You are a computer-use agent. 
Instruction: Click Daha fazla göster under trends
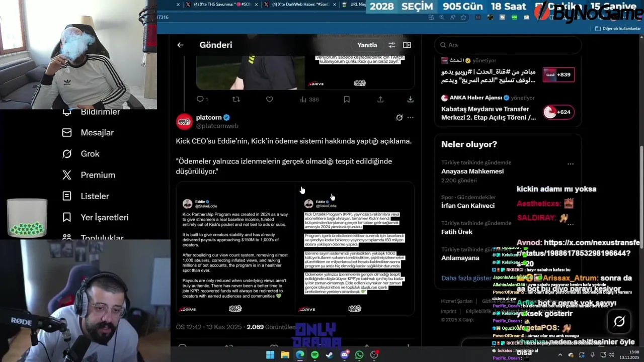coord(466,278)
